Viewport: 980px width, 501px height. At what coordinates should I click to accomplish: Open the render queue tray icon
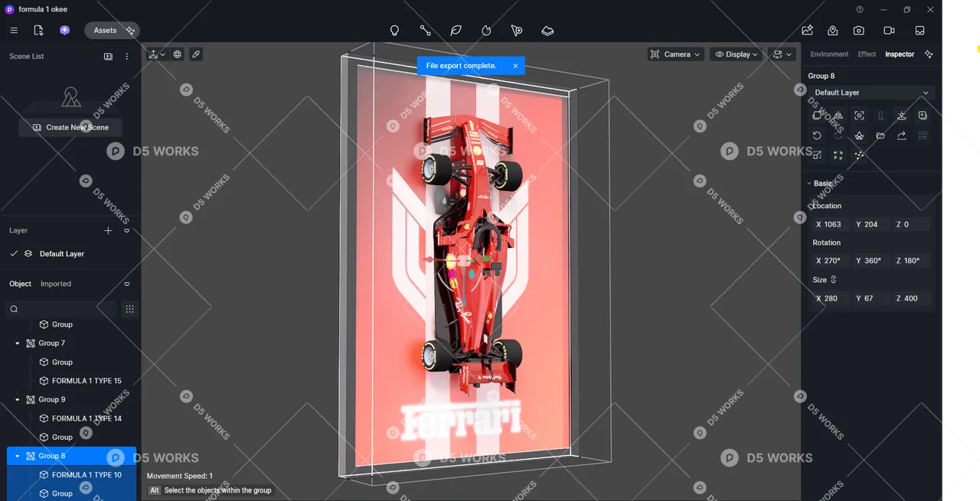(920, 31)
